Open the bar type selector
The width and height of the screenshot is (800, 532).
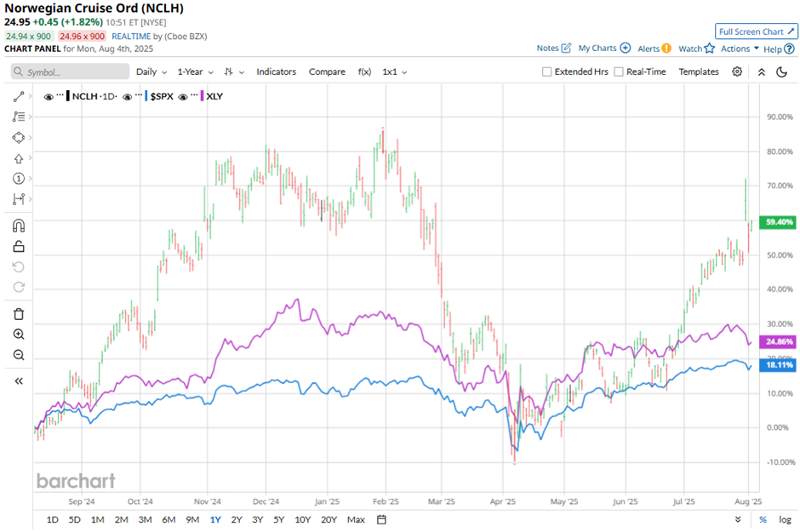(234, 72)
